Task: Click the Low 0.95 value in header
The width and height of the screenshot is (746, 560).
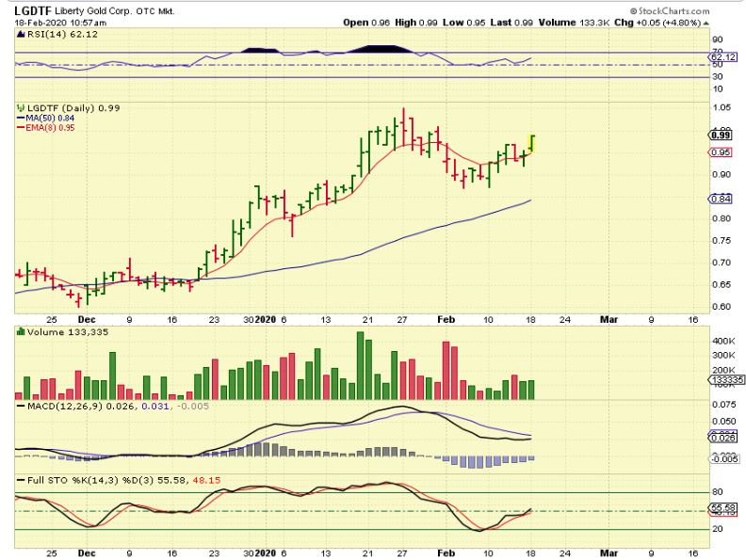Action: click(x=464, y=23)
